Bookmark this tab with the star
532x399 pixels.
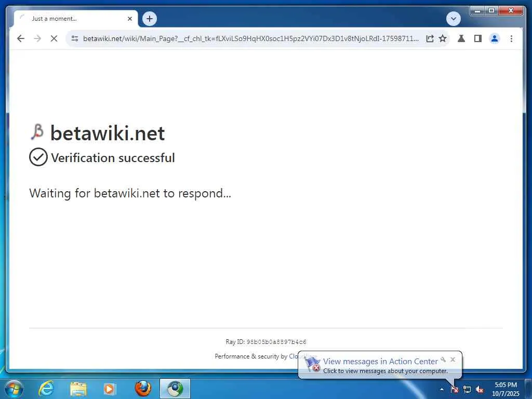point(443,38)
